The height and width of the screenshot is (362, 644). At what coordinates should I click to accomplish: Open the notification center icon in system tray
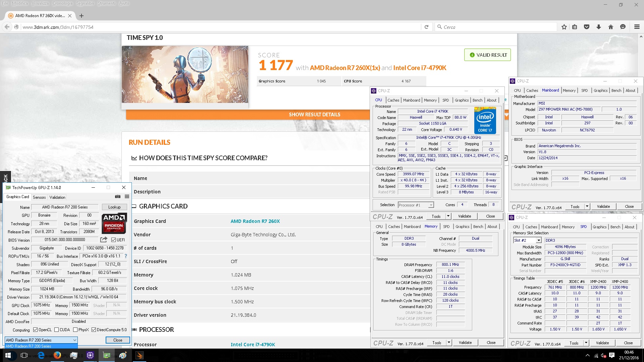click(612, 355)
